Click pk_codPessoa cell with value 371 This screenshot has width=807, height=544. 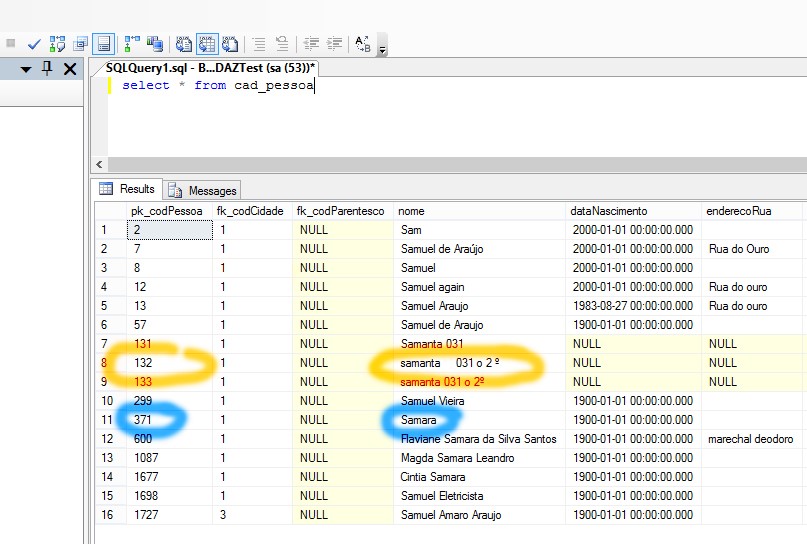170,420
